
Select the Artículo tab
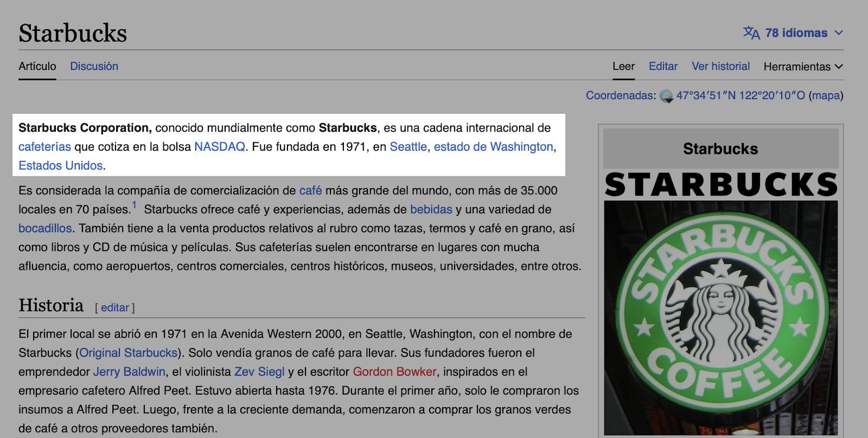tap(37, 66)
